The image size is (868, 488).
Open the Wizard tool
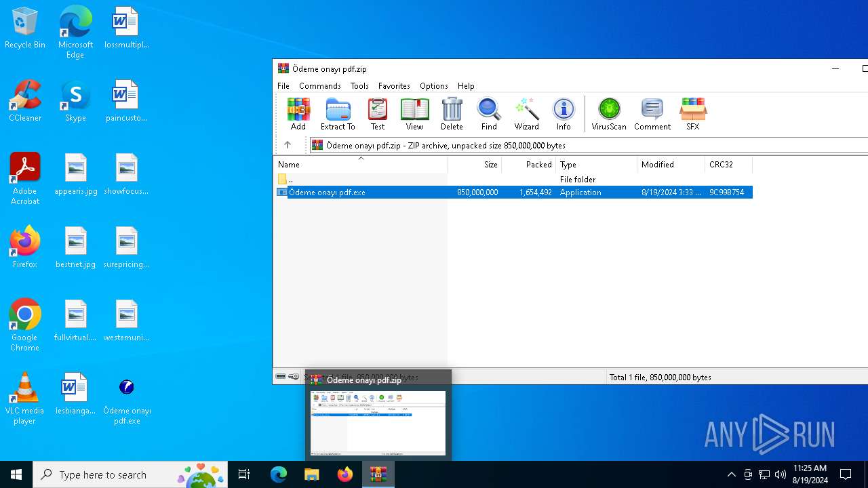[x=526, y=114]
